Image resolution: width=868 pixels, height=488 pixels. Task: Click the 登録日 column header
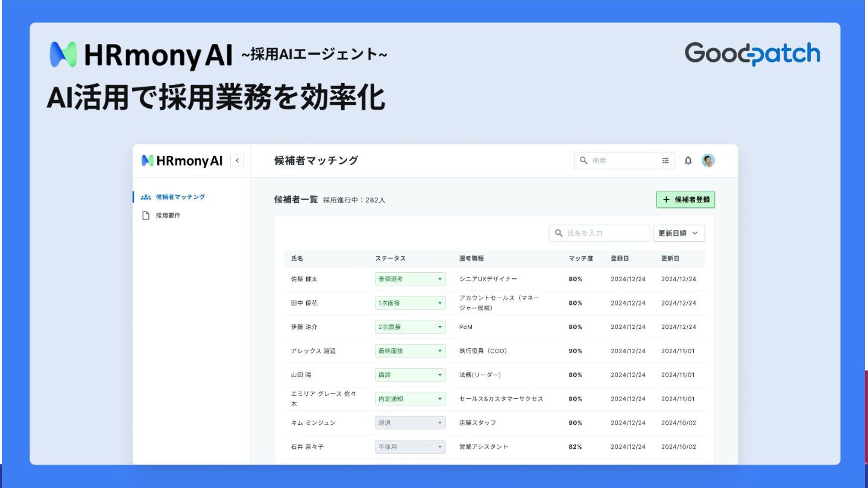620,258
